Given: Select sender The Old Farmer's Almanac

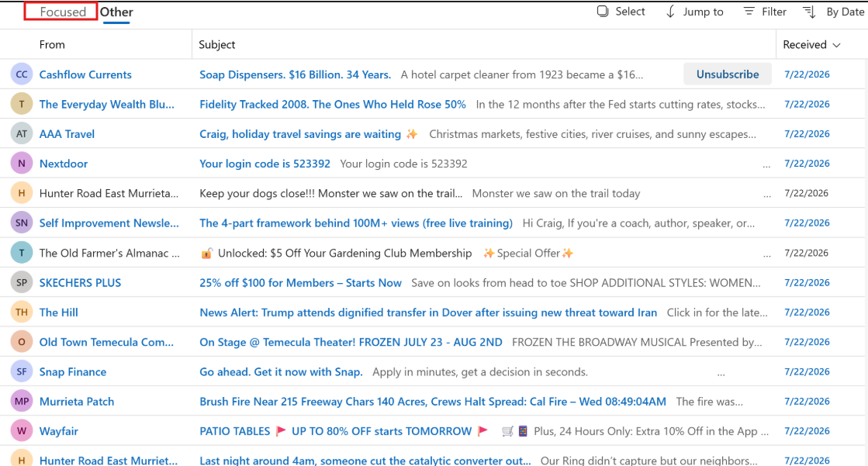Looking at the screenshot, I should (x=109, y=253).
